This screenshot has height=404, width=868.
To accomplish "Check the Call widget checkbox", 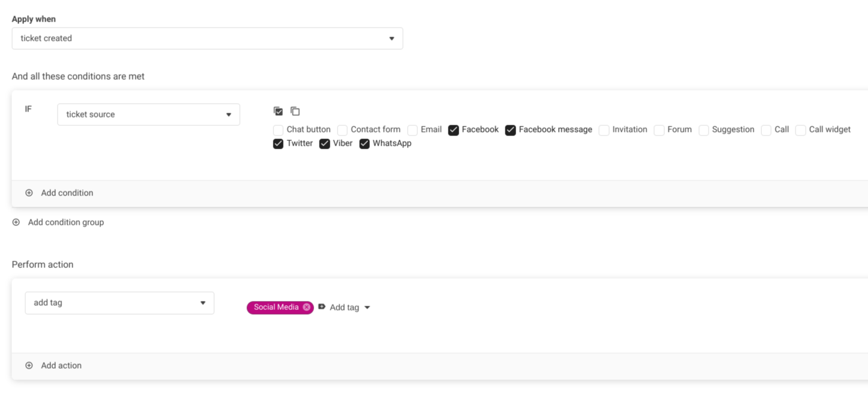I will click(800, 130).
